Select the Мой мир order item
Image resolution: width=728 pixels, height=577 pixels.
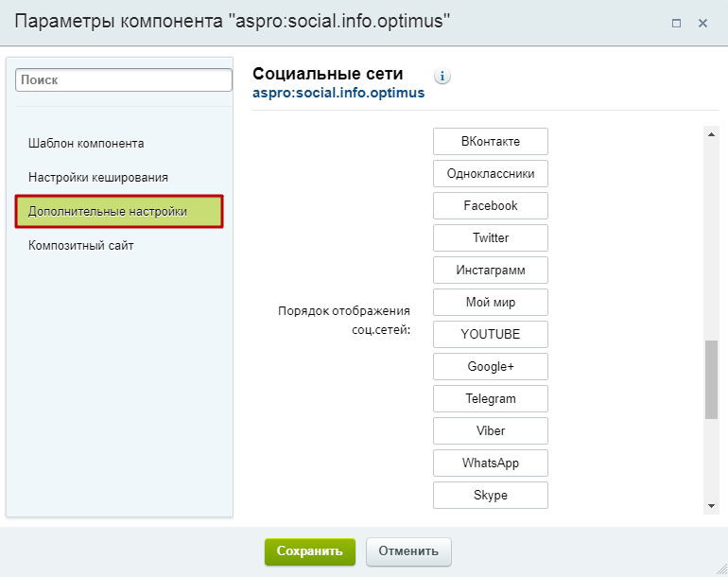491,302
